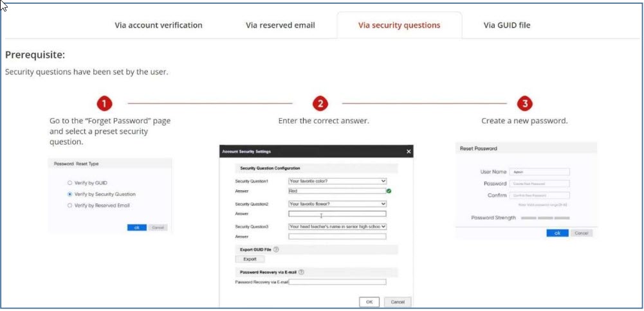The width and height of the screenshot is (644, 311).
Task: Choose Verify by Reserved Email radio button
Action: pos(69,206)
